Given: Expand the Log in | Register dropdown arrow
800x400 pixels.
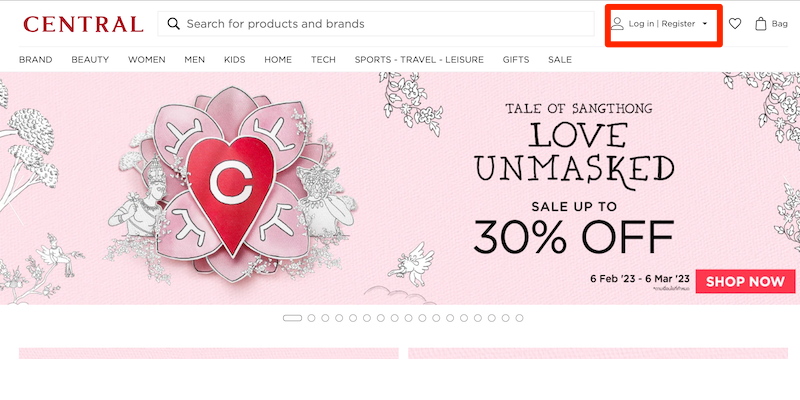Looking at the screenshot, I should click(x=705, y=23).
